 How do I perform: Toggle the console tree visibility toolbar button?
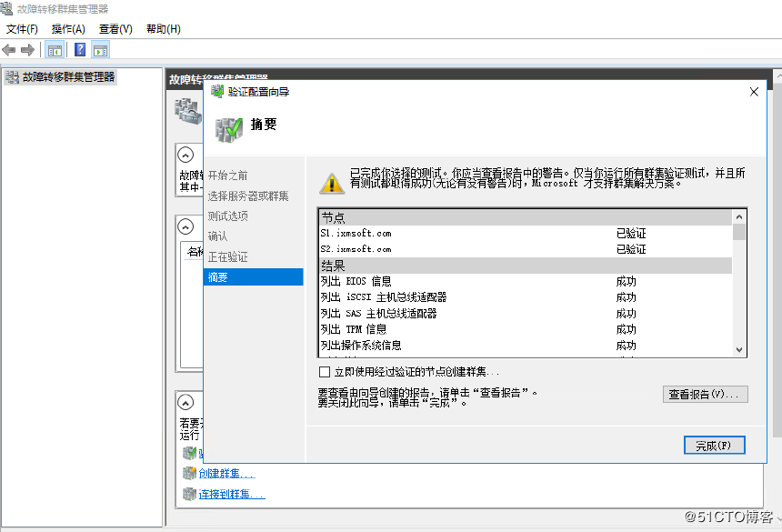55,49
